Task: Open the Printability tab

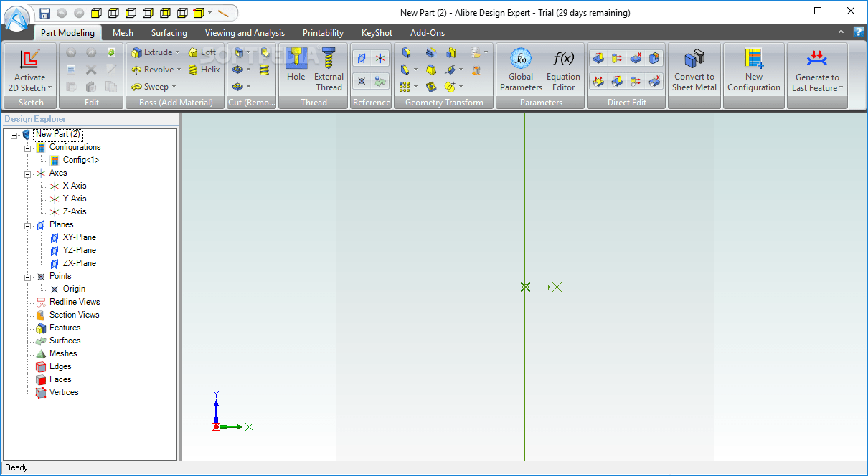Action: pyautogui.click(x=323, y=32)
